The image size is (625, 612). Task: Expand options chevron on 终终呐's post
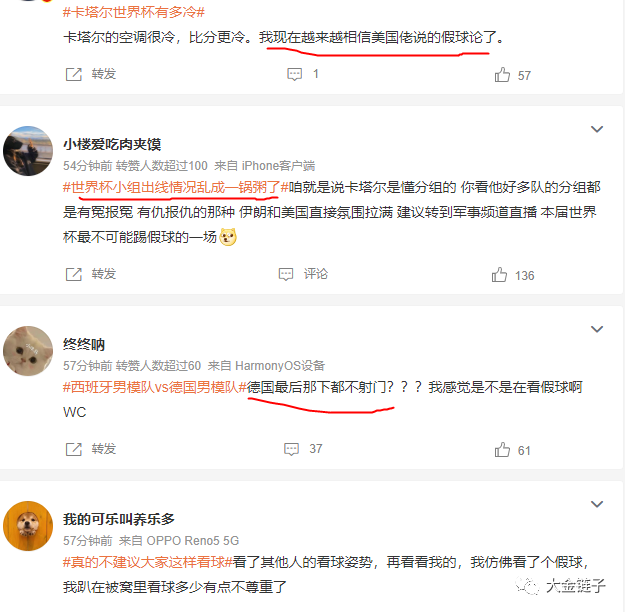pos(597,329)
